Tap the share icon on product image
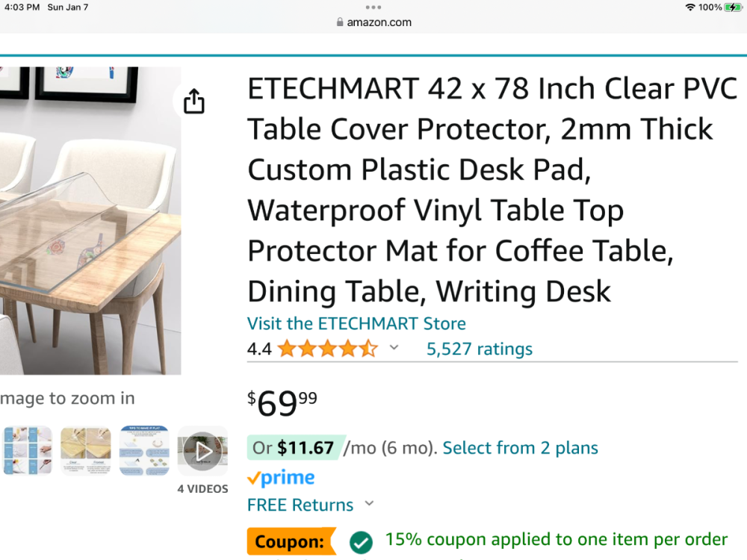The height and width of the screenshot is (560, 747). [193, 102]
